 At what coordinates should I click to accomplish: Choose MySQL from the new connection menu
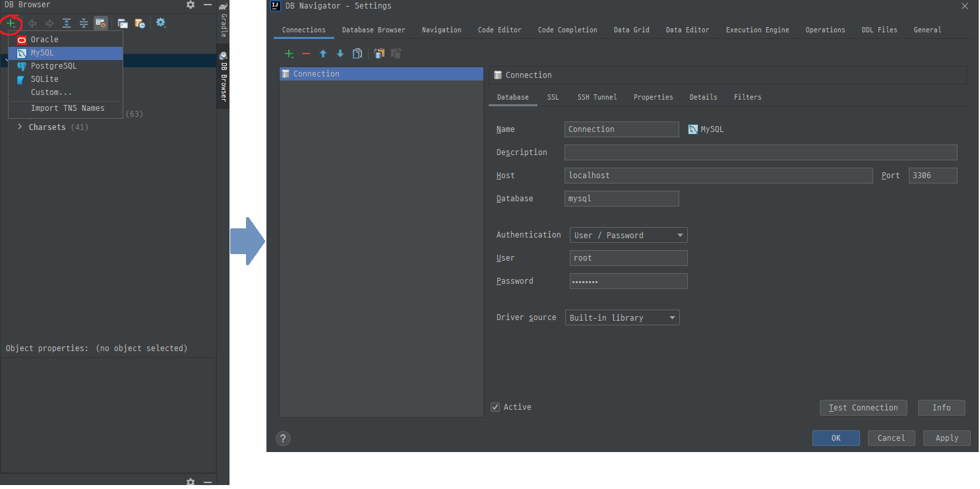tap(65, 53)
